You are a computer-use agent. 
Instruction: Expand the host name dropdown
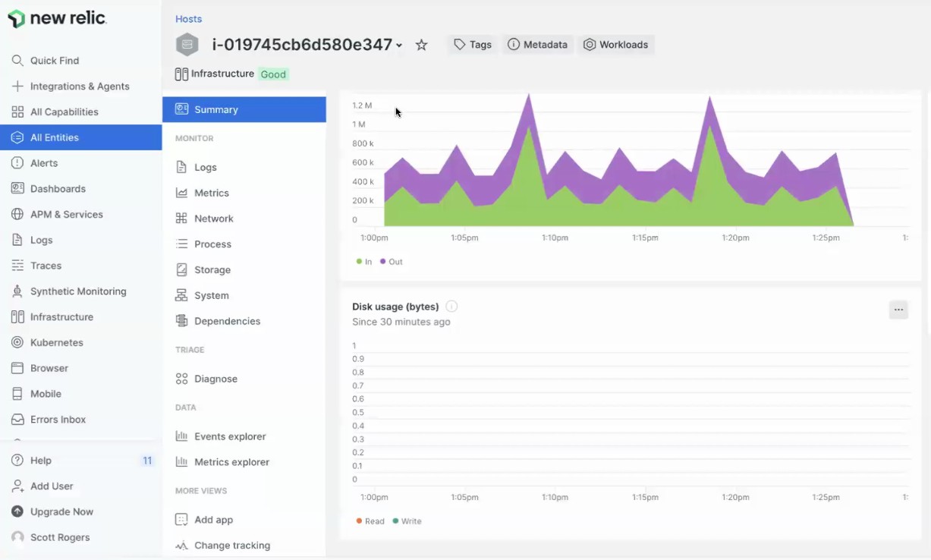coord(401,45)
